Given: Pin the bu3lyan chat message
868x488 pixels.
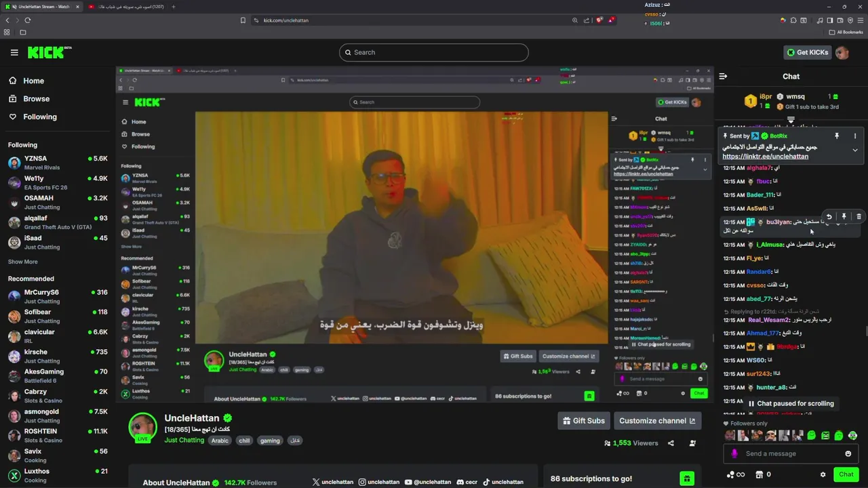Looking at the screenshot, I should 844,217.
